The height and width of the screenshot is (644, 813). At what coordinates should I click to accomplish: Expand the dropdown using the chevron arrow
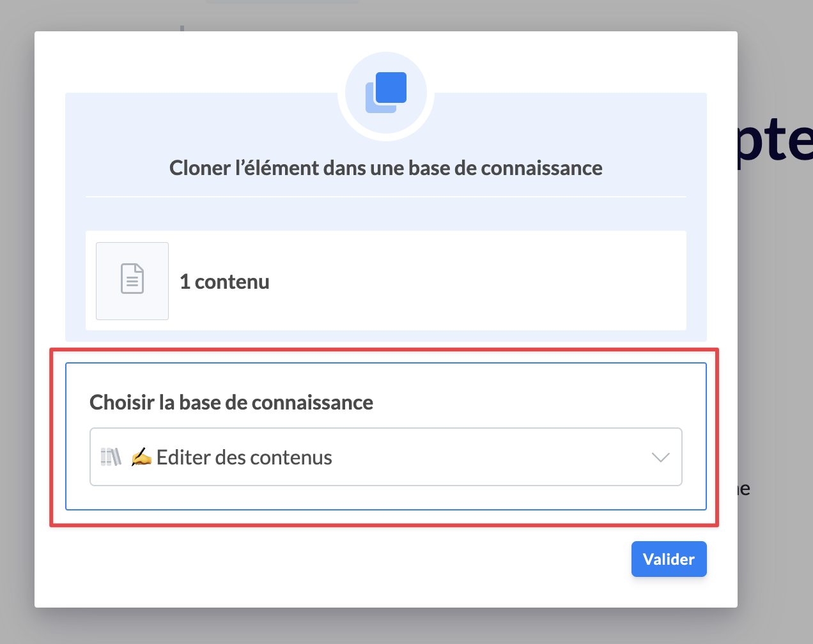[660, 457]
